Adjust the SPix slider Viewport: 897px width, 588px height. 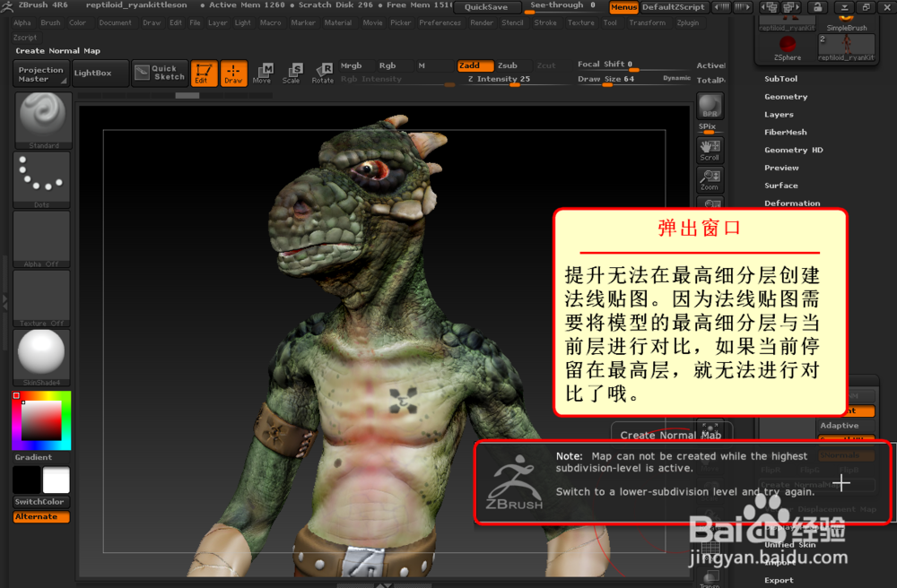coord(710,128)
